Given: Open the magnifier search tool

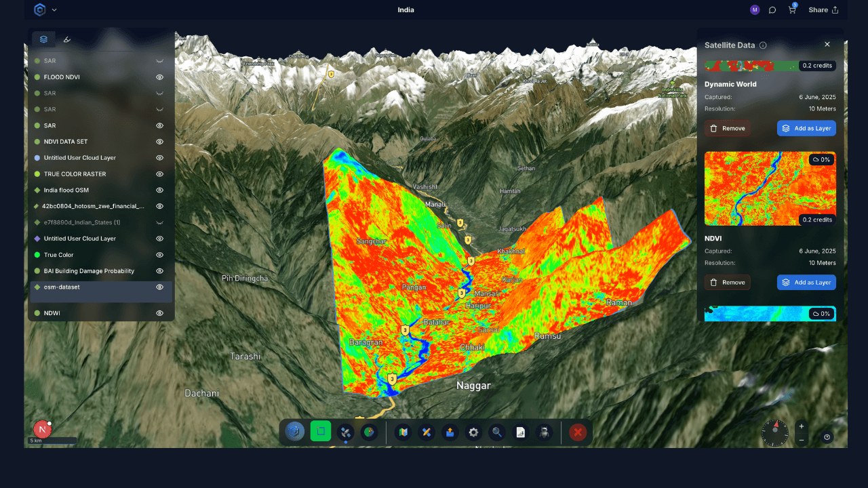Looking at the screenshot, I should pyautogui.click(x=497, y=432).
